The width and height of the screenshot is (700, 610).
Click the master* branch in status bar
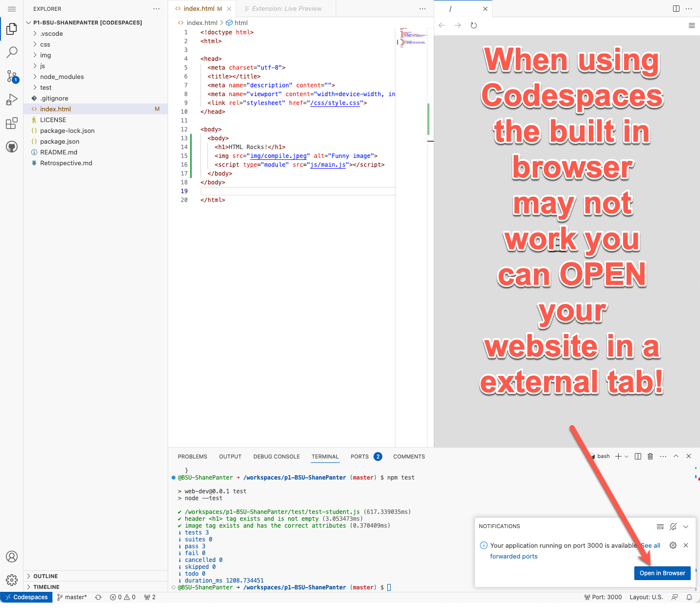(x=72, y=597)
